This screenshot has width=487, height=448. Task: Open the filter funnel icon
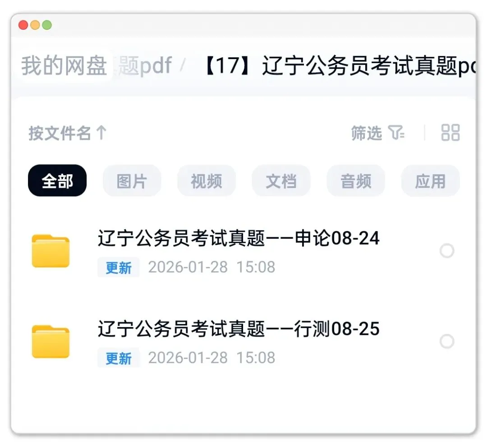pos(397,133)
